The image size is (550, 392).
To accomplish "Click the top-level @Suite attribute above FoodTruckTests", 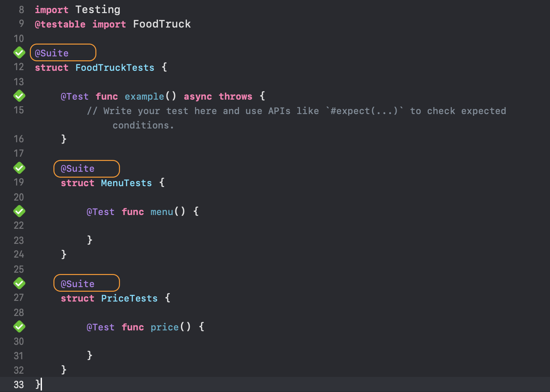I will [52, 53].
